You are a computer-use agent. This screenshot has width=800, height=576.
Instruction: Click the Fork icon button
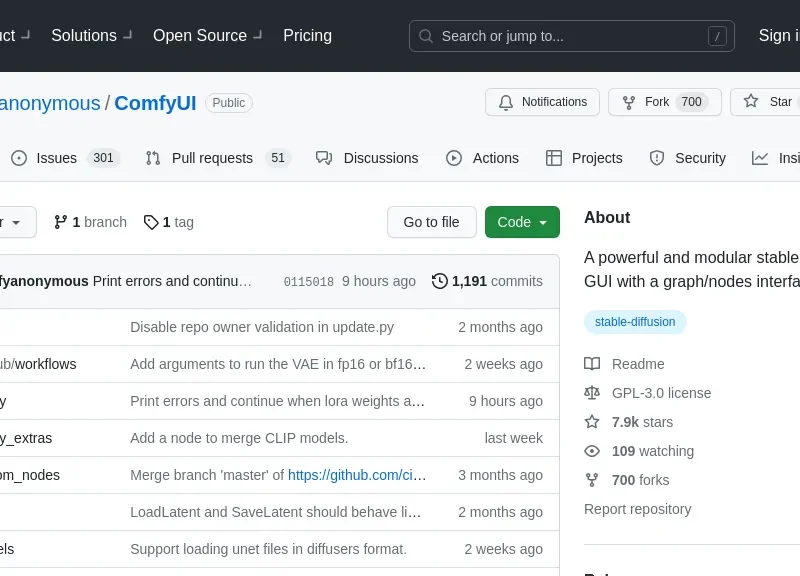click(x=629, y=102)
